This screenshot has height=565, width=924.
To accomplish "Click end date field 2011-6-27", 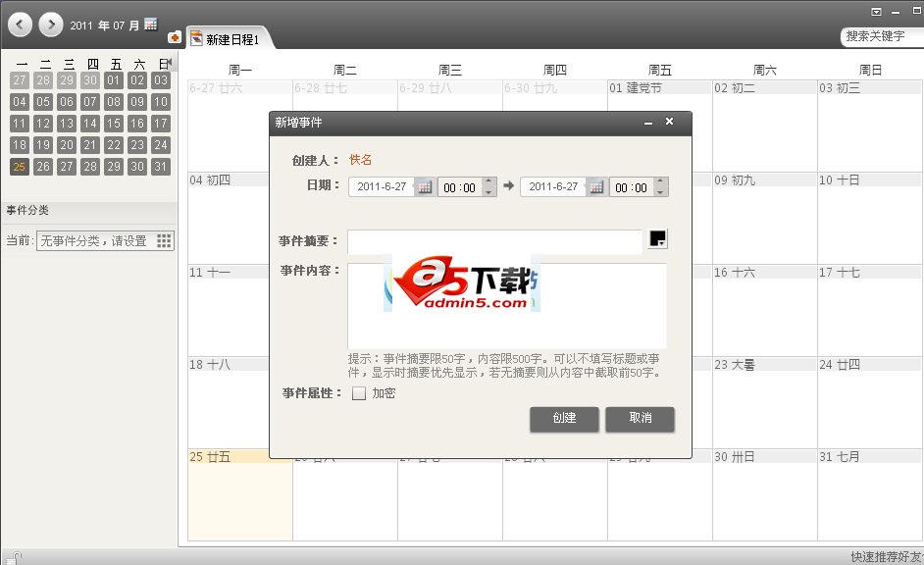I will tap(553, 186).
